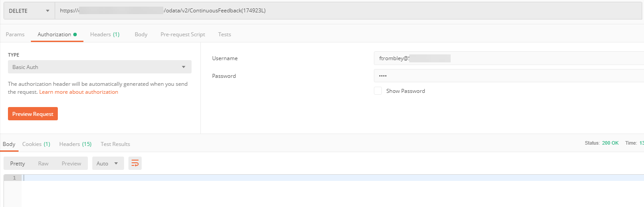
Task: Select the Raw response view
Action: (x=43, y=163)
